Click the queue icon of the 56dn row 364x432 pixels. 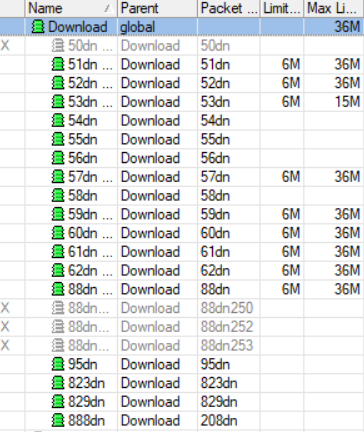point(58,158)
